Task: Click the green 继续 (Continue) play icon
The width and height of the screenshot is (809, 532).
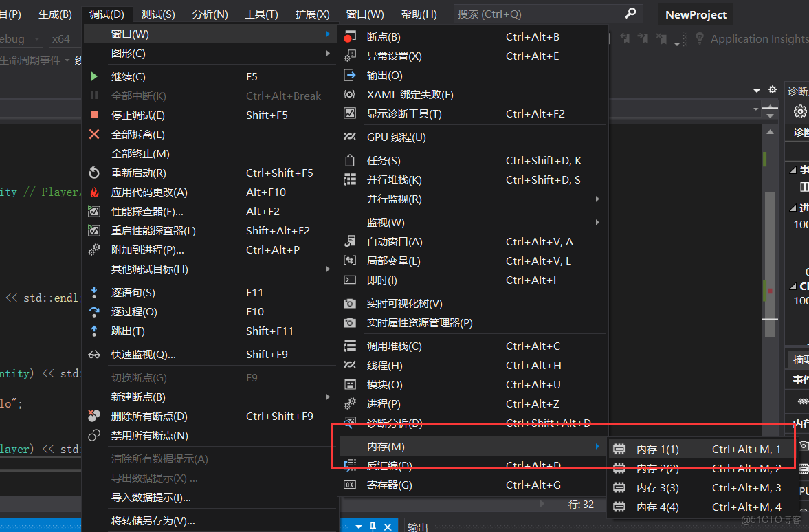Action: [95, 76]
